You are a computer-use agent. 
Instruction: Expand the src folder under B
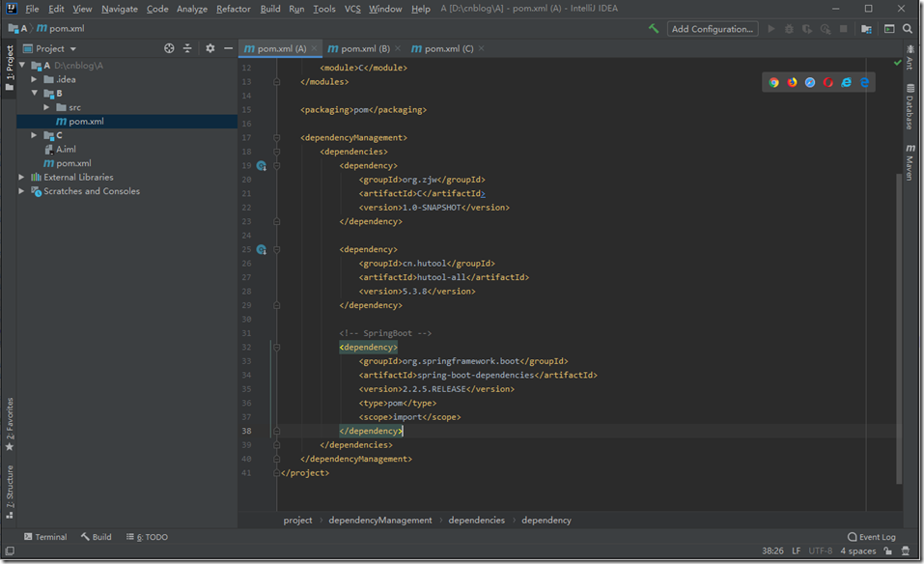coord(46,107)
